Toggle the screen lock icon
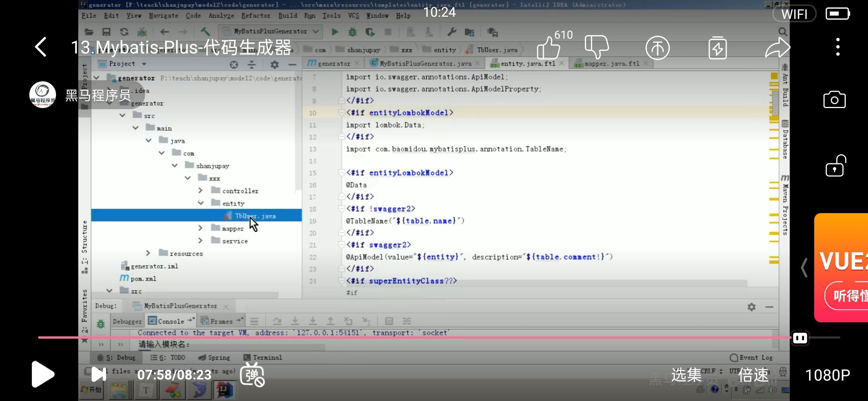Image resolution: width=868 pixels, height=401 pixels. coord(835,166)
